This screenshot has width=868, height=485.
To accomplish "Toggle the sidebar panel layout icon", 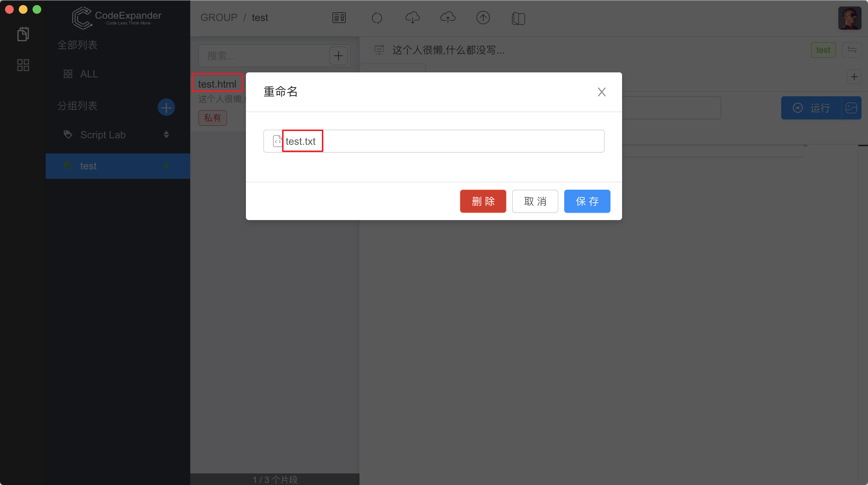I will tap(518, 18).
